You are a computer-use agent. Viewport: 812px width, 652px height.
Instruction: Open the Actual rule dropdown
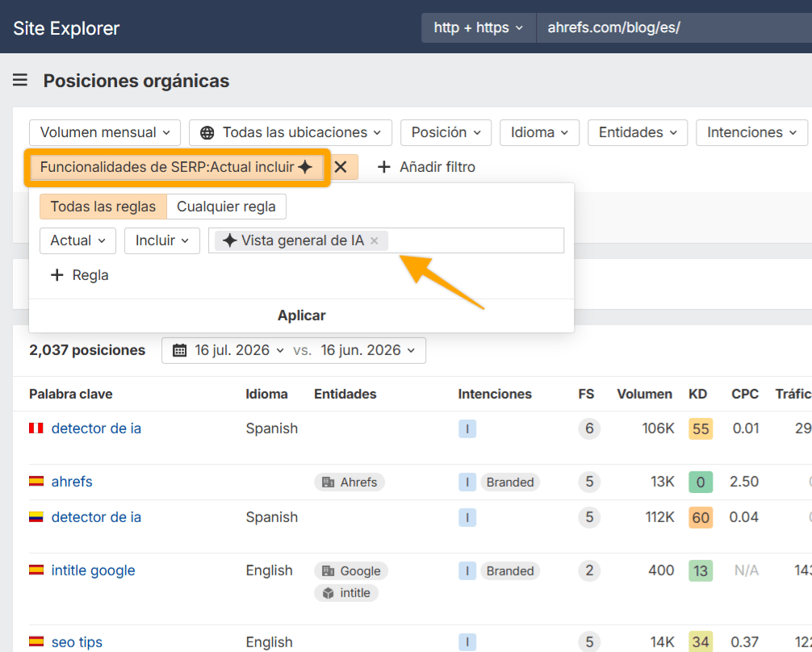pos(77,240)
